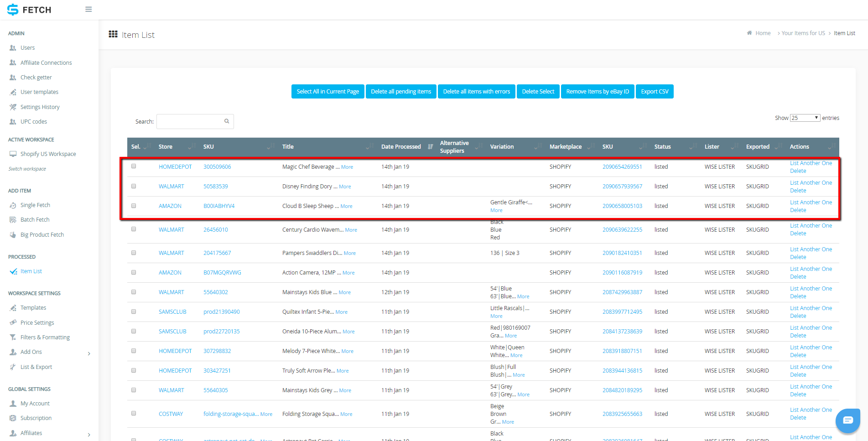The image size is (868, 441).
Task: Click the Add Ons icon
Action: coord(13,352)
